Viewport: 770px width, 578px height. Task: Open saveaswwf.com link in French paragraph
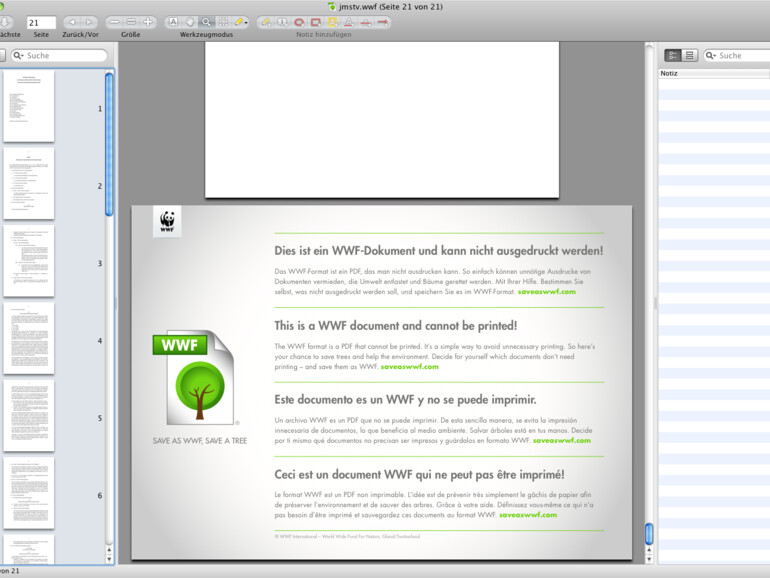[528, 515]
